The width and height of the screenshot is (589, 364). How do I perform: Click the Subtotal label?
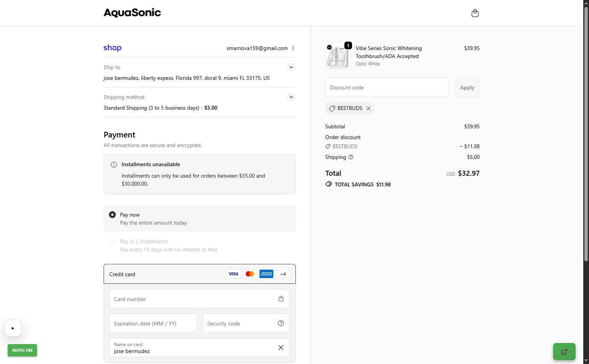335,126
